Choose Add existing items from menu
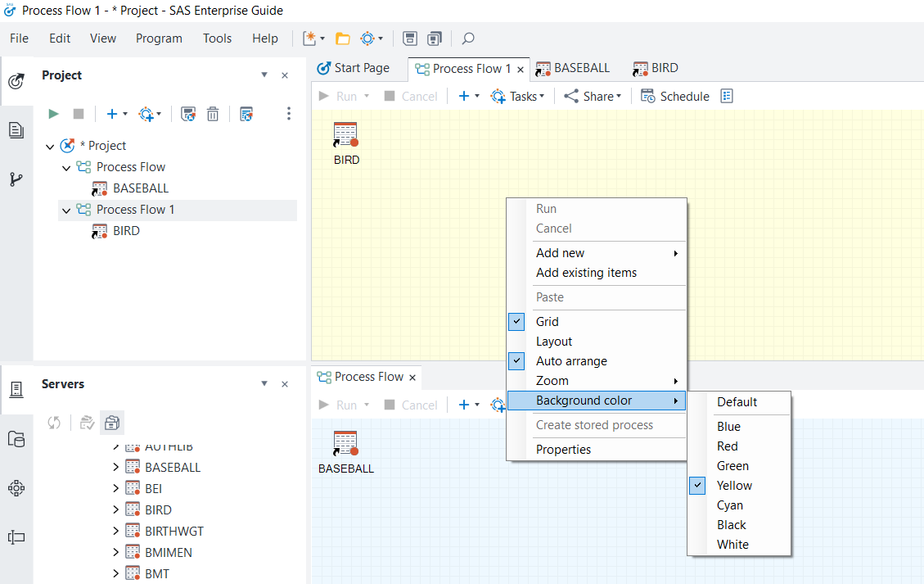This screenshot has width=924, height=584. coord(586,273)
